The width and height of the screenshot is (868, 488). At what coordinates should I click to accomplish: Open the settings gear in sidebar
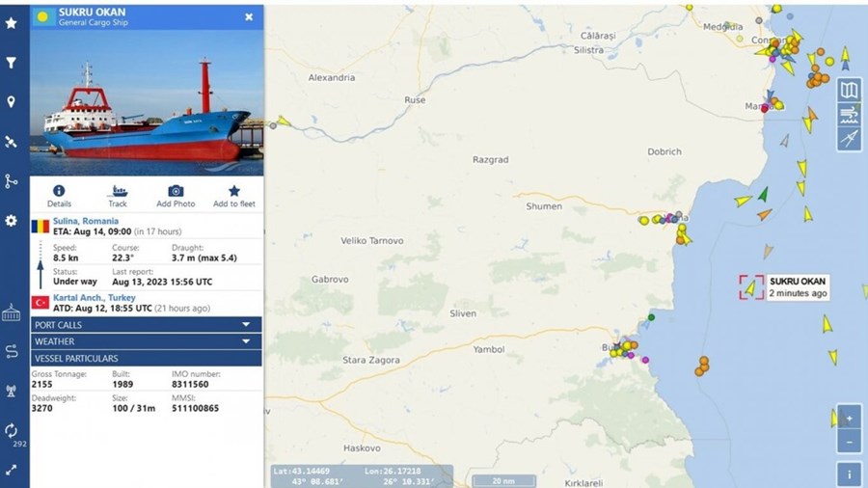pyautogui.click(x=11, y=221)
